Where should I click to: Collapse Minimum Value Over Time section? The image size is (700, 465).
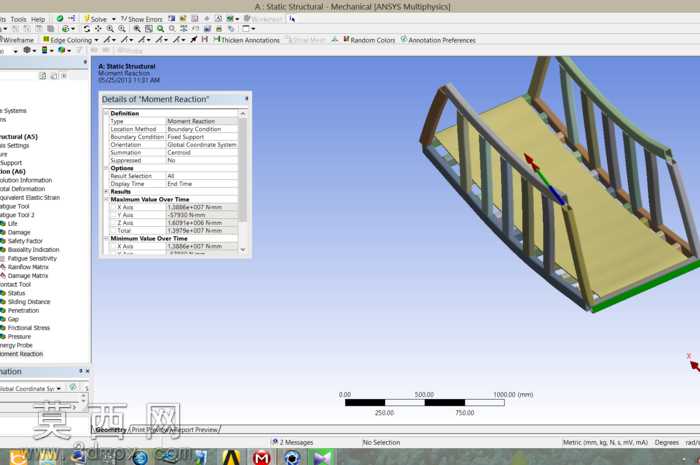tap(106, 238)
